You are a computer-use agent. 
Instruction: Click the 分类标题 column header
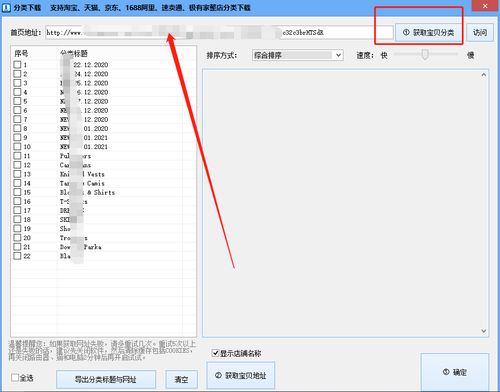(x=74, y=53)
